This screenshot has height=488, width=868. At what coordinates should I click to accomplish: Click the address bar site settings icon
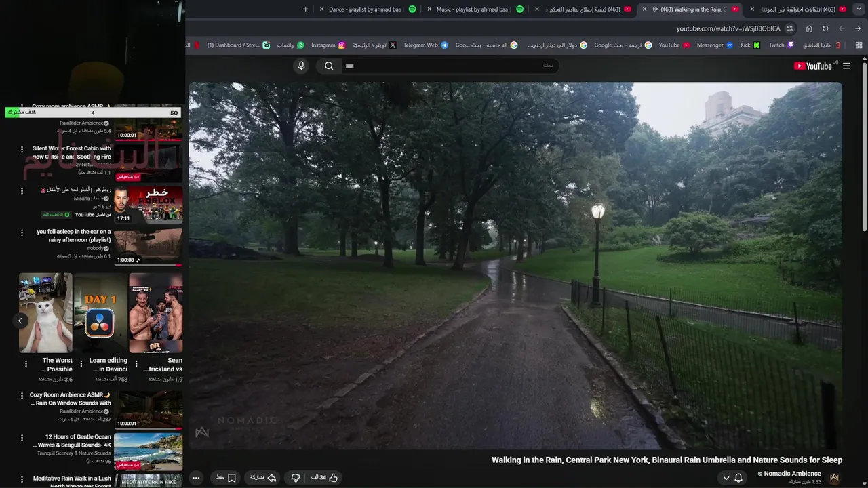789,28
